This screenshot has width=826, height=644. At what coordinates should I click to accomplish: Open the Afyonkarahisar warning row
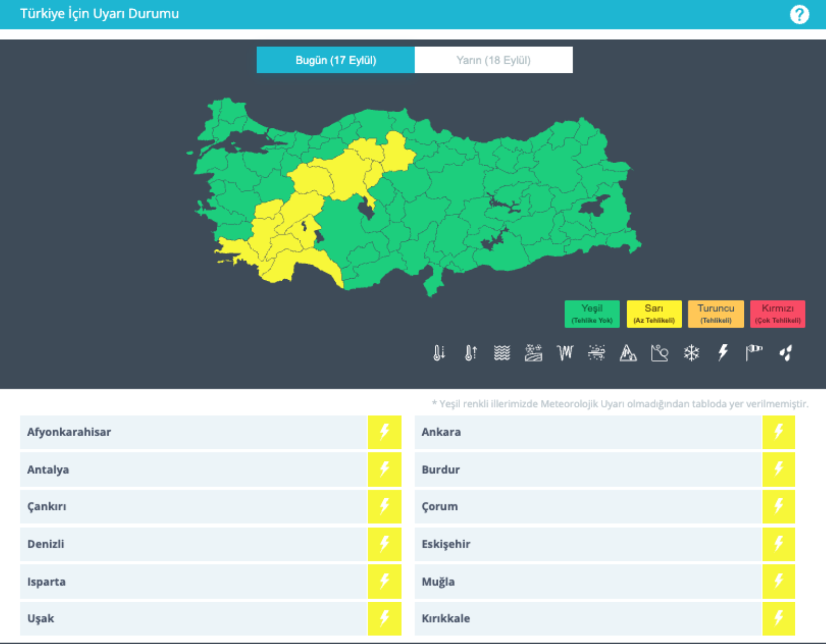coord(210,432)
